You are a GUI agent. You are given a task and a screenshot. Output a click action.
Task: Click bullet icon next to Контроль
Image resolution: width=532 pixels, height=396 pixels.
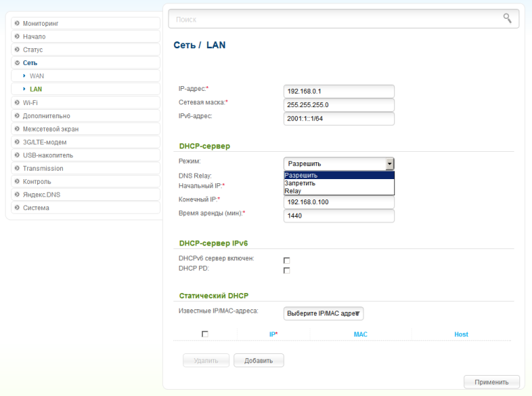17,181
